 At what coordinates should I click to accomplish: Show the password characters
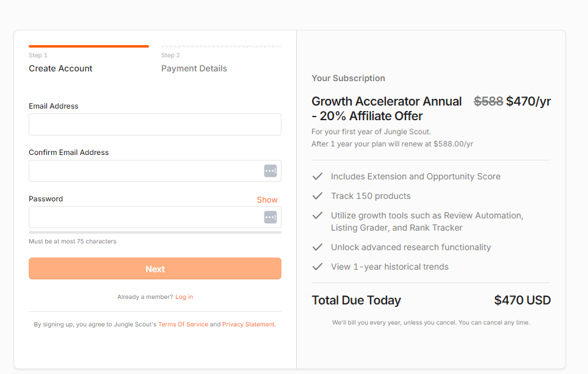267,200
